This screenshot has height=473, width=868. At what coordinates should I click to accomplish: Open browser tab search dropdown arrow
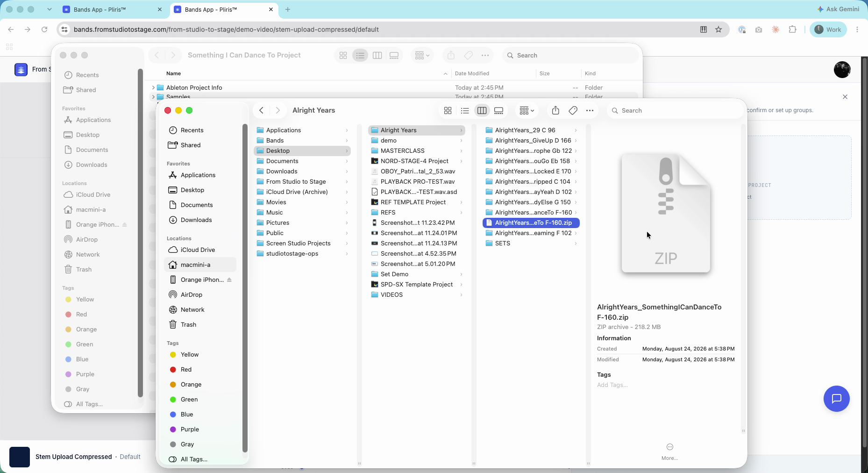click(50, 9)
